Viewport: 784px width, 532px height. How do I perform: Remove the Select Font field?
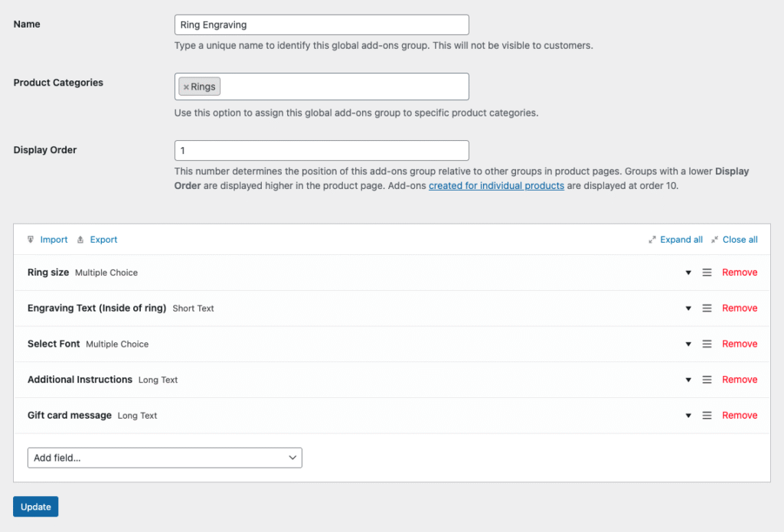[x=740, y=344]
